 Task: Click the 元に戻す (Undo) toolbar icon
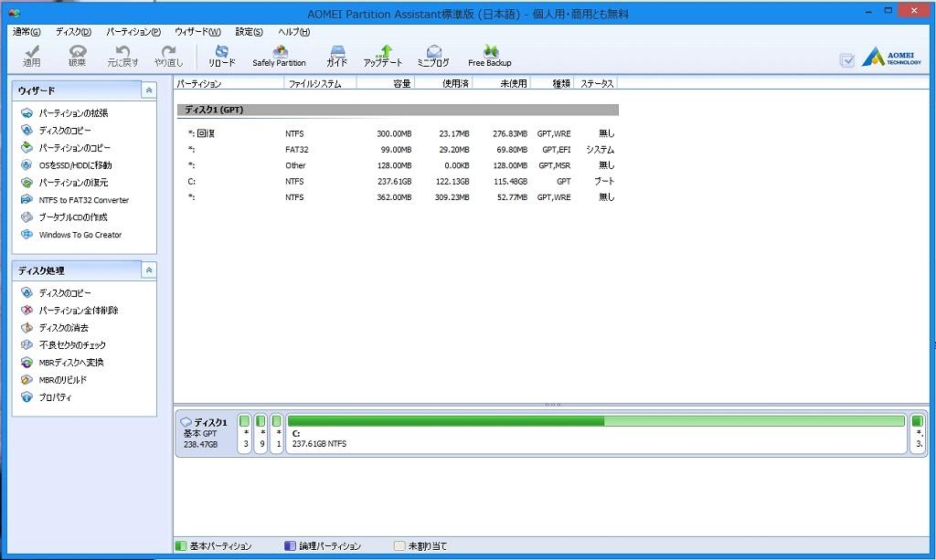point(122,56)
